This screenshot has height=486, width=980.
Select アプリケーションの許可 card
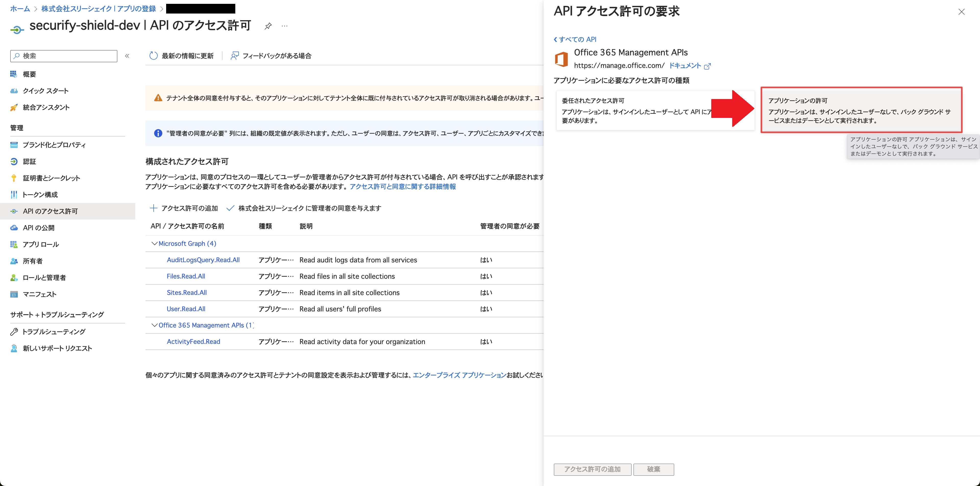pos(861,110)
